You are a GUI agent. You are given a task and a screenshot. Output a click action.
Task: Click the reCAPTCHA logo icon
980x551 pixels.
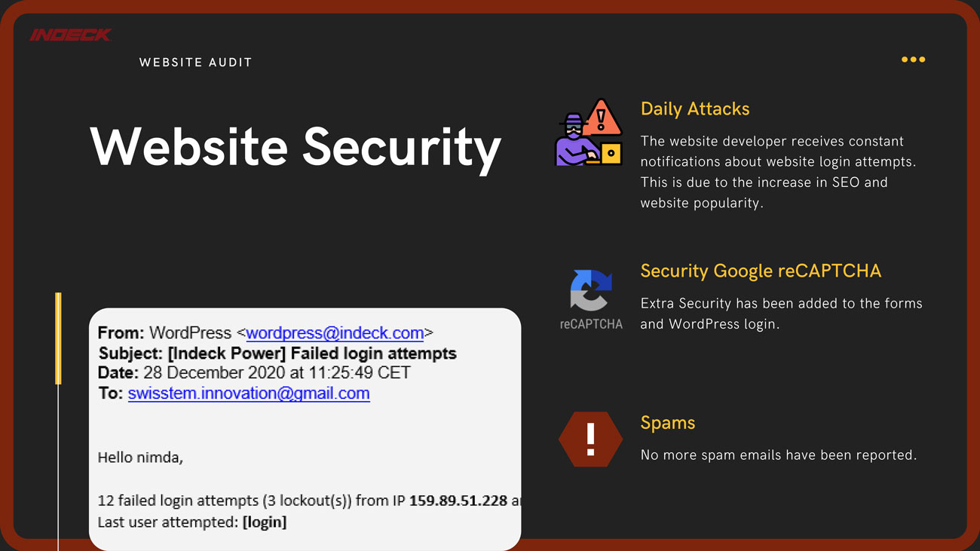pos(591,292)
